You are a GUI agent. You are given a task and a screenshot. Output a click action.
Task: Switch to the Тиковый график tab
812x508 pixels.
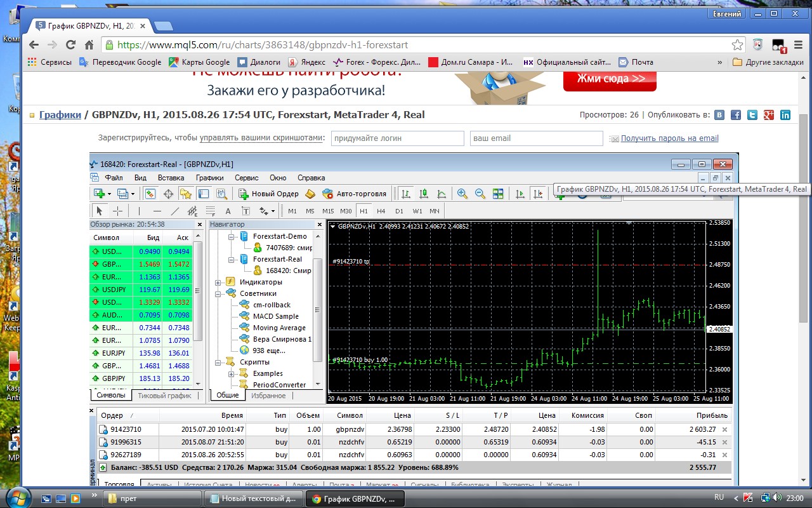coord(164,396)
